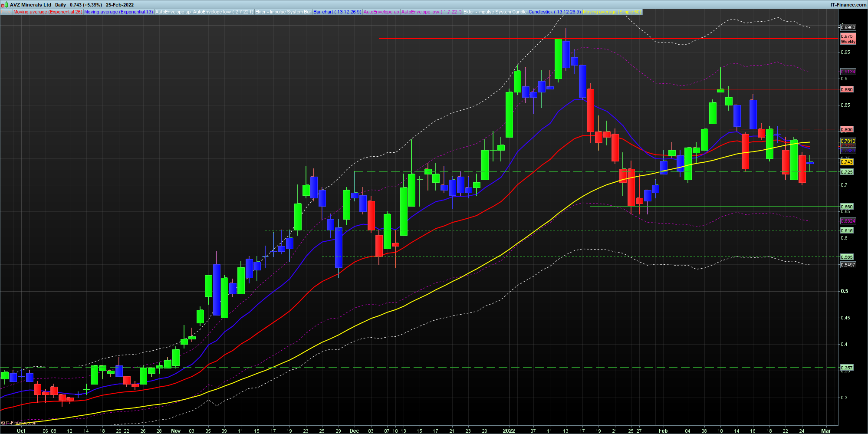The width and height of the screenshot is (868, 434).
Task: Click the magenta 0.6324 price axis label
Action: pyautogui.click(x=848, y=221)
